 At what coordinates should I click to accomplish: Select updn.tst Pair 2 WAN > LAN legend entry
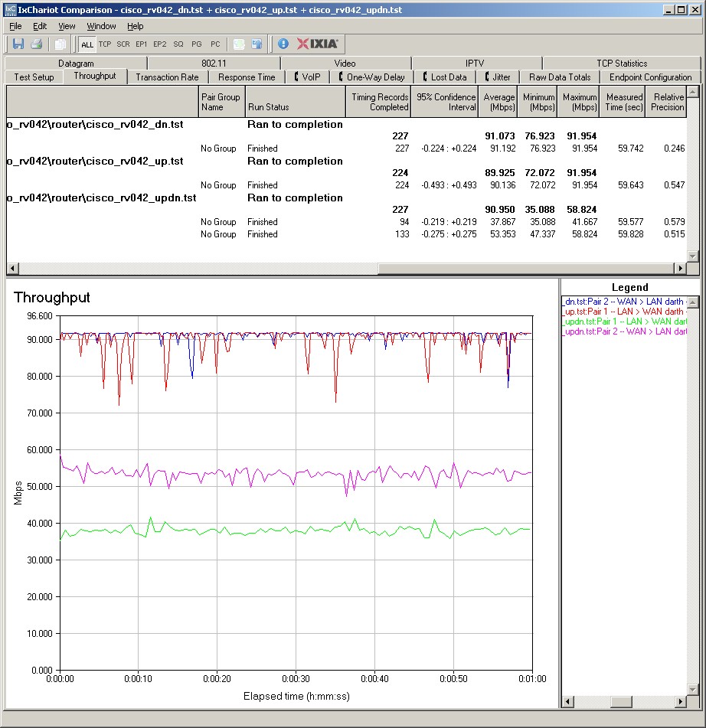[x=624, y=331]
